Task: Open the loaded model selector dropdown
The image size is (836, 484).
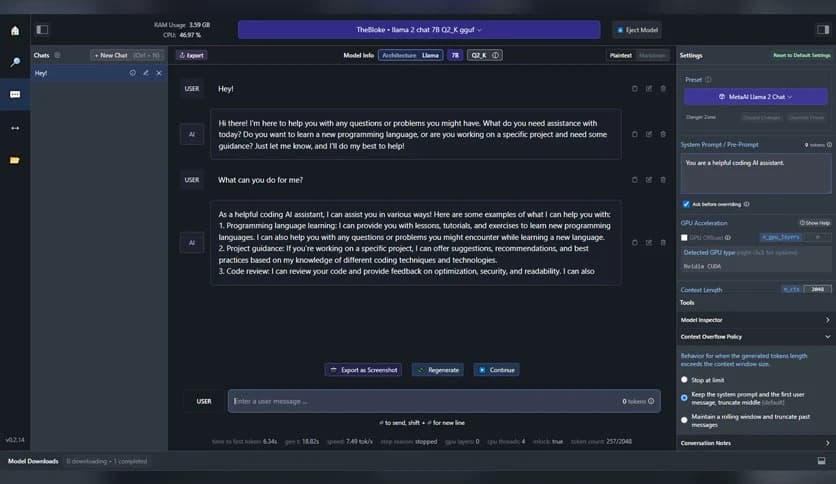Action: click(418, 30)
